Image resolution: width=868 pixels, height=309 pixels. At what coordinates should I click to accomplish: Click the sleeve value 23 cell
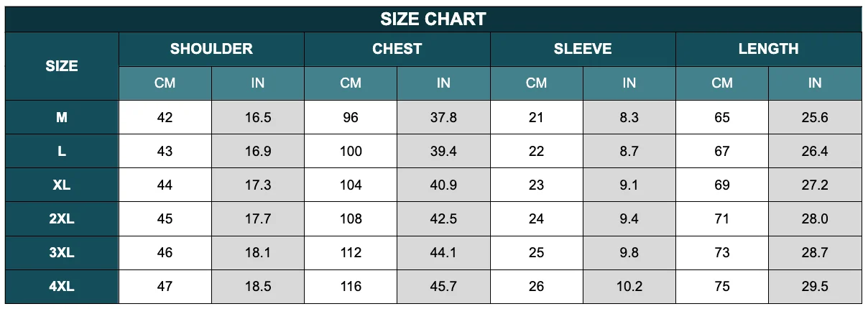coord(537,185)
